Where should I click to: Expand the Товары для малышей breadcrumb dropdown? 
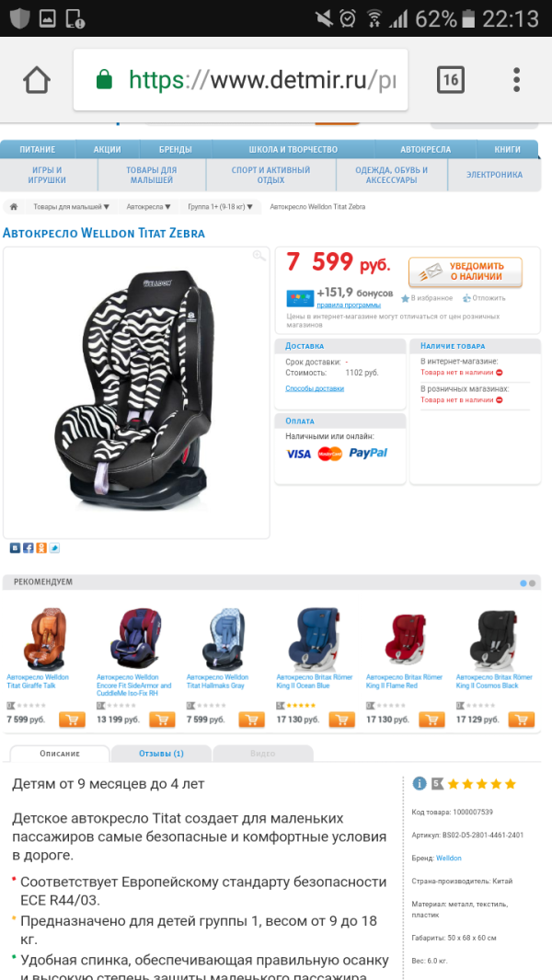coord(71,207)
